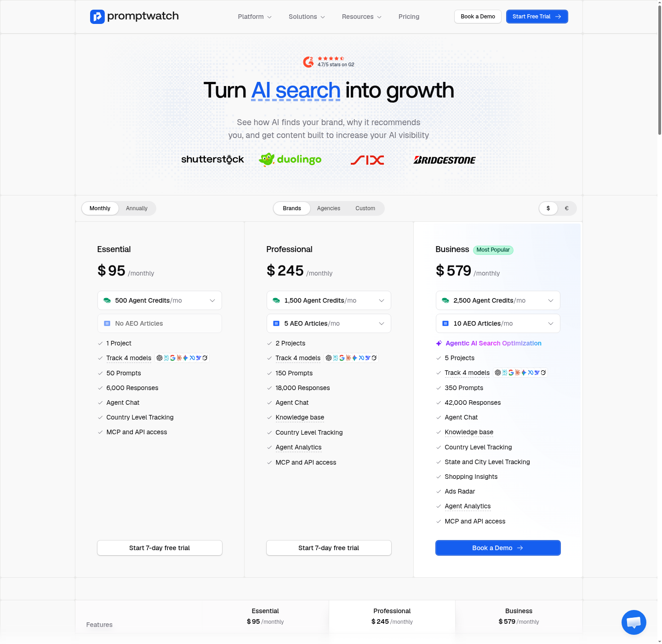The width and height of the screenshot is (662, 644).
Task: Click article icon beside 10 AEO Articles
Action: coord(445,323)
